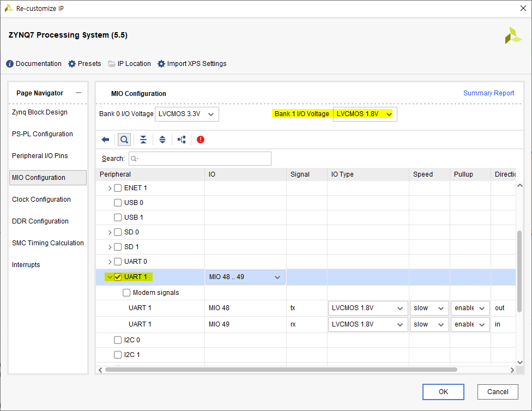Open Presets gear option

[x=84, y=64]
